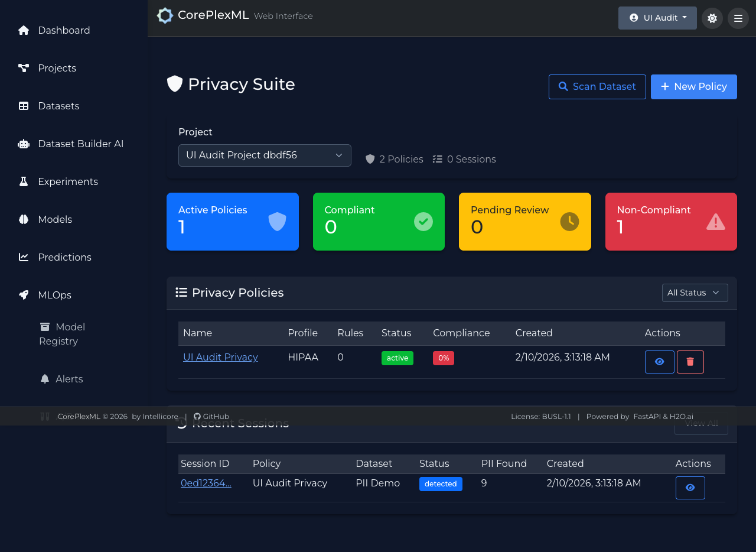Click the MLOps rocket icon
The image size is (756, 552).
tap(24, 295)
